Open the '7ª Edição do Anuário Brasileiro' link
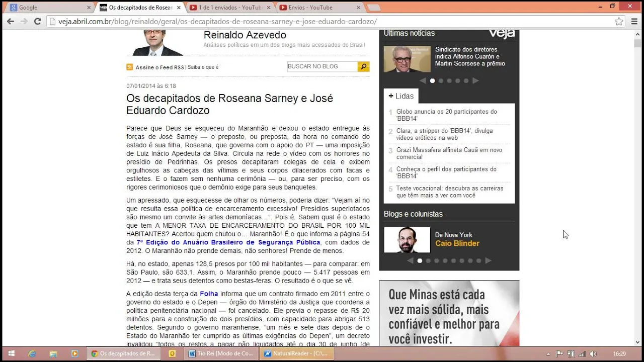The image size is (644, 362). pyautogui.click(x=228, y=242)
